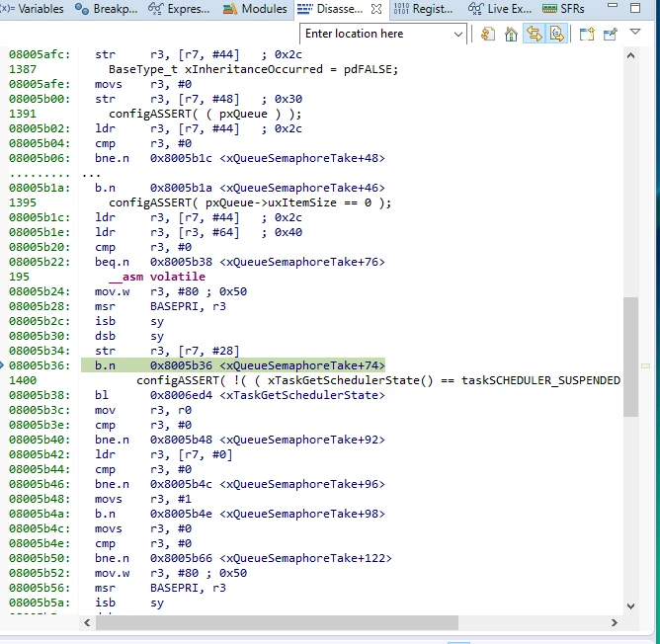Click the beq.n 0x8005b38 instruction
660x644 pixels.
coord(239,262)
